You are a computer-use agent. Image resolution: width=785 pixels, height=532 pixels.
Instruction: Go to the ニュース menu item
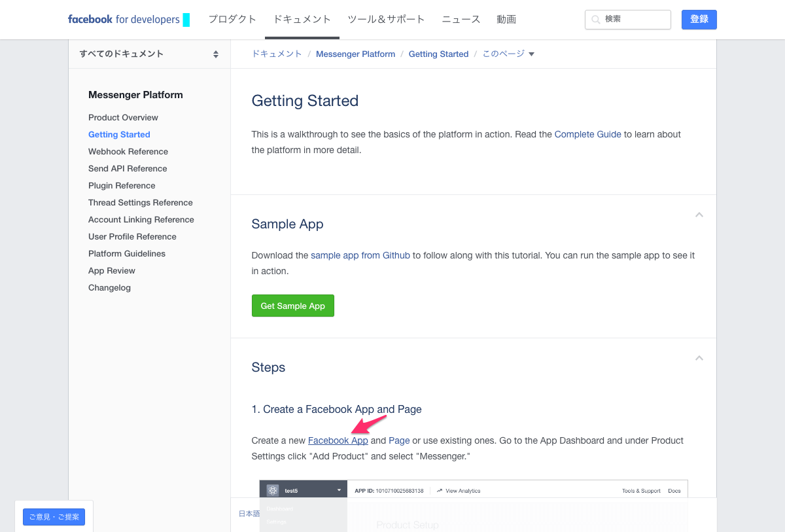tap(461, 20)
